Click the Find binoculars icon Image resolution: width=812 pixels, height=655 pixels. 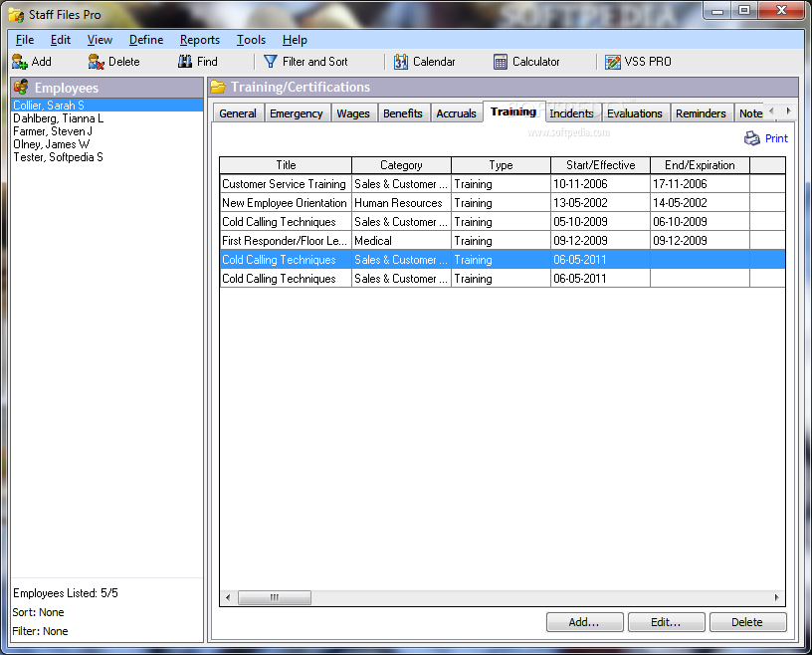(185, 62)
